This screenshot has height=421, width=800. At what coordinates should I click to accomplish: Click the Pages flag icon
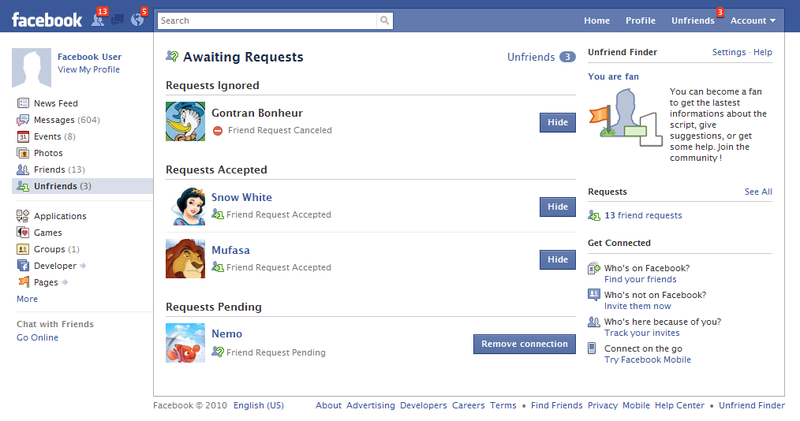pos(23,282)
